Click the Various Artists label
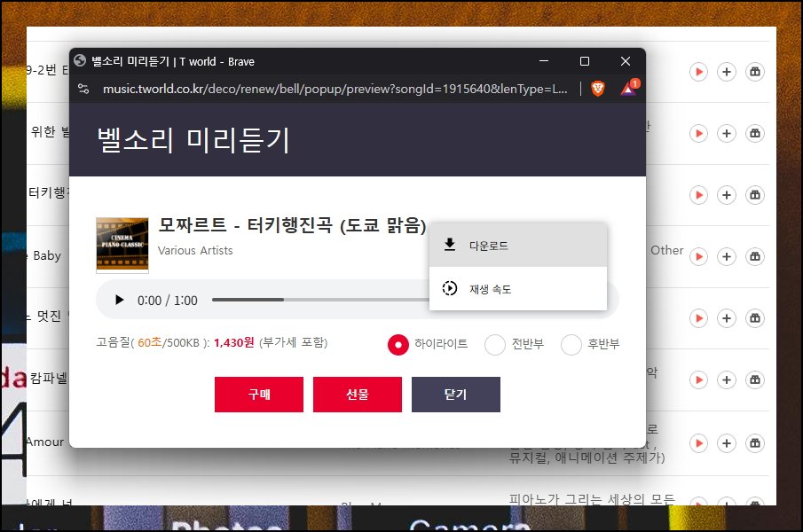This screenshot has width=803, height=532. (195, 251)
